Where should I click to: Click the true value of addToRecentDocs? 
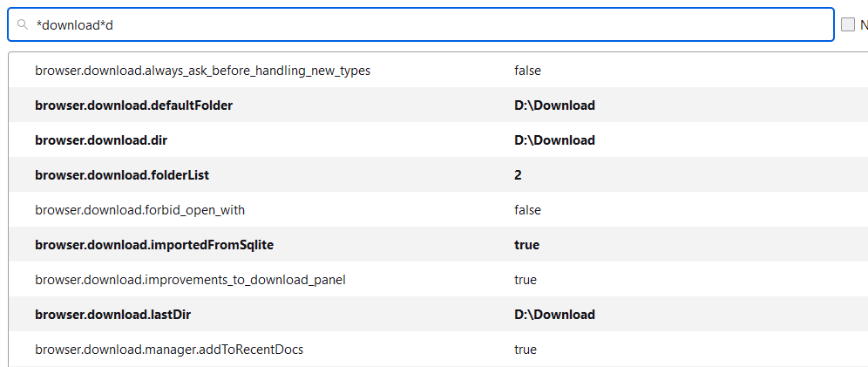pyautogui.click(x=526, y=350)
